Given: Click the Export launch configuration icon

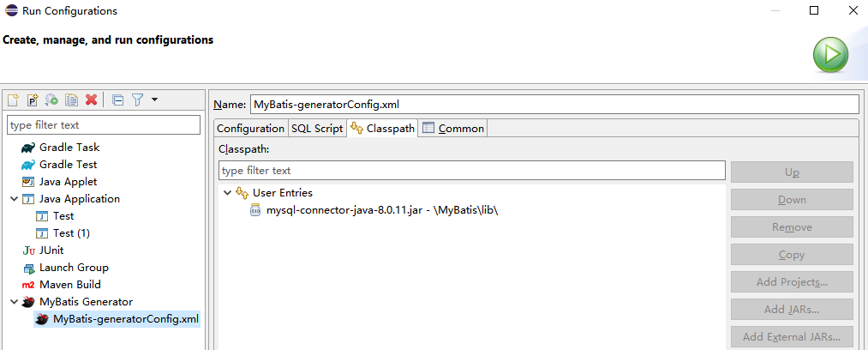Looking at the screenshot, I should coord(51,100).
